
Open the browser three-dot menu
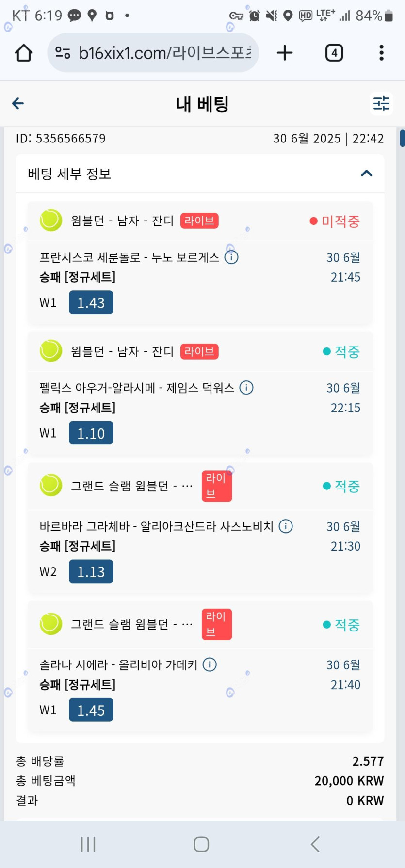[x=381, y=53]
